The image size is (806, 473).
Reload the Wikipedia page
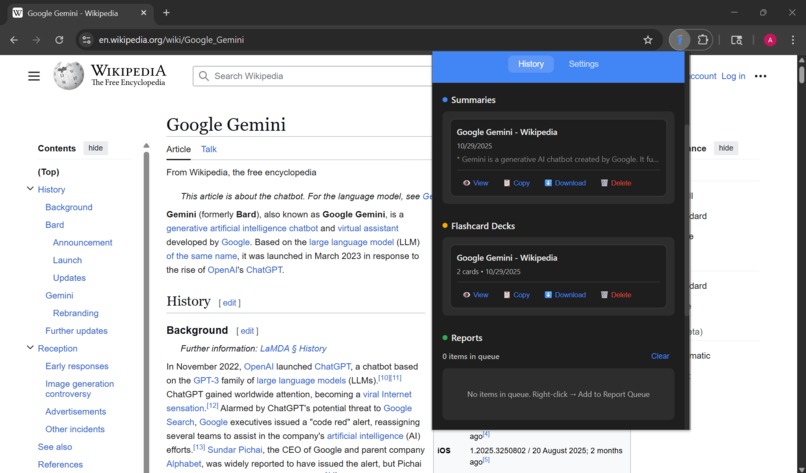(x=59, y=40)
